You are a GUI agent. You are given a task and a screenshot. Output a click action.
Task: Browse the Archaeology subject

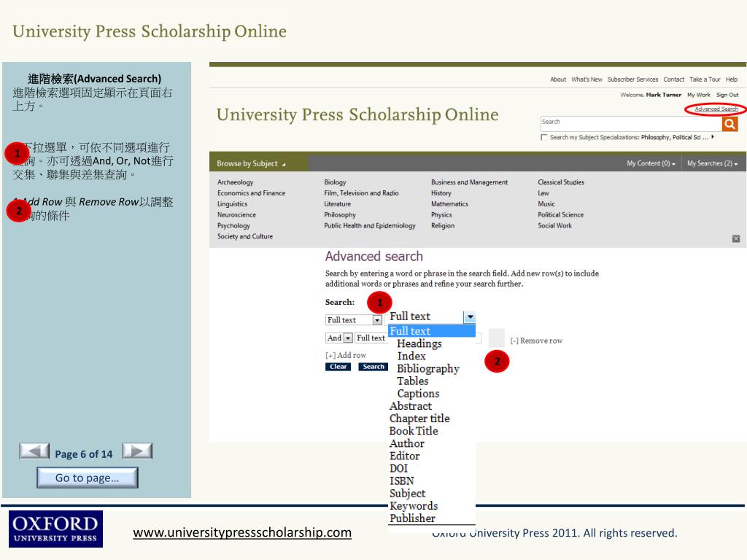tap(236, 182)
